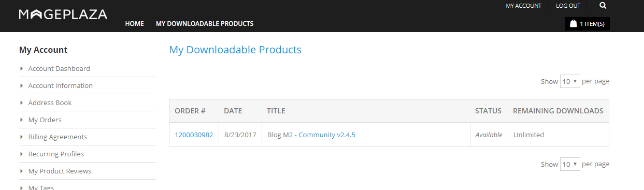The height and width of the screenshot is (190, 644).
Task: Click the Mageplaza logo
Action: point(63,14)
